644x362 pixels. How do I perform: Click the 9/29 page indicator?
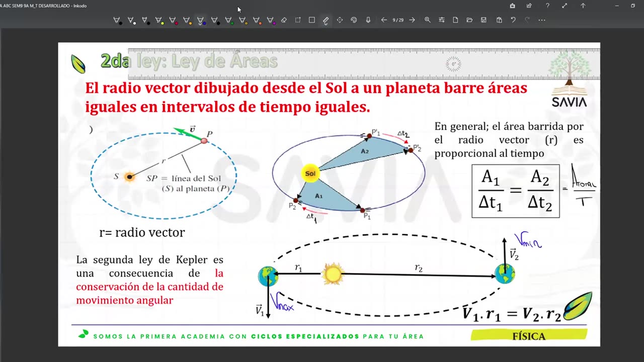tap(398, 20)
